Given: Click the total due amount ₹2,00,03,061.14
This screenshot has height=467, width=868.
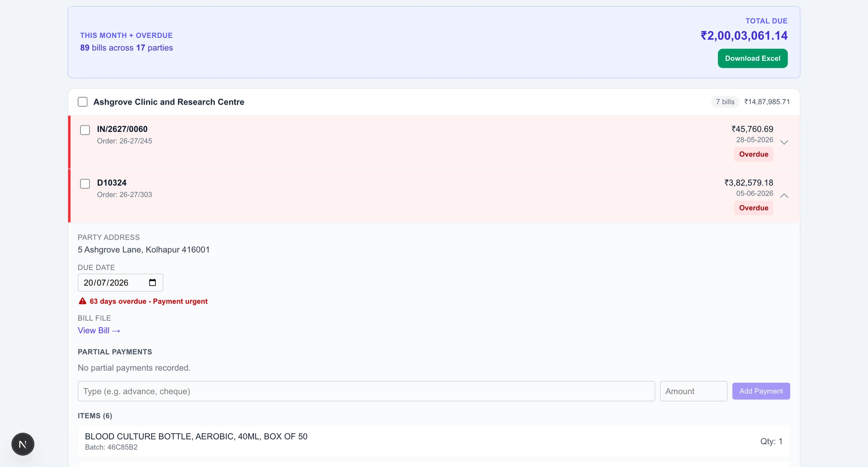Looking at the screenshot, I should click(x=744, y=36).
